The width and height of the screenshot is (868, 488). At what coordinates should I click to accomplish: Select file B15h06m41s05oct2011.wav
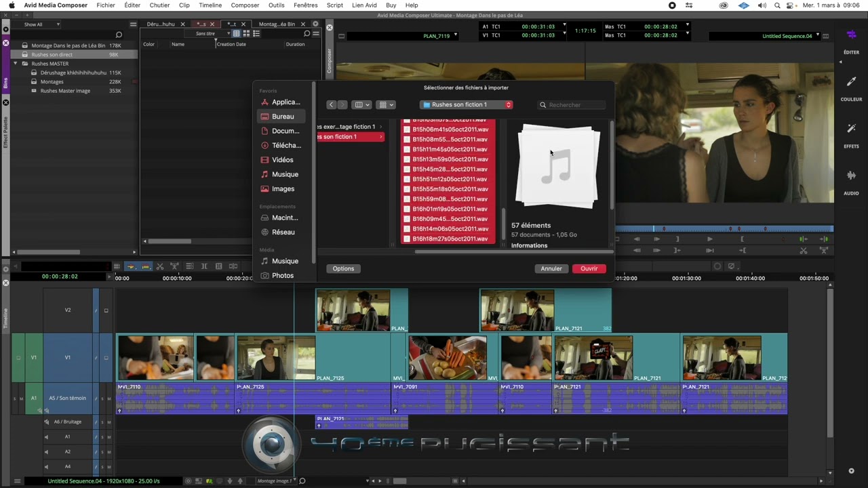pyautogui.click(x=448, y=129)
